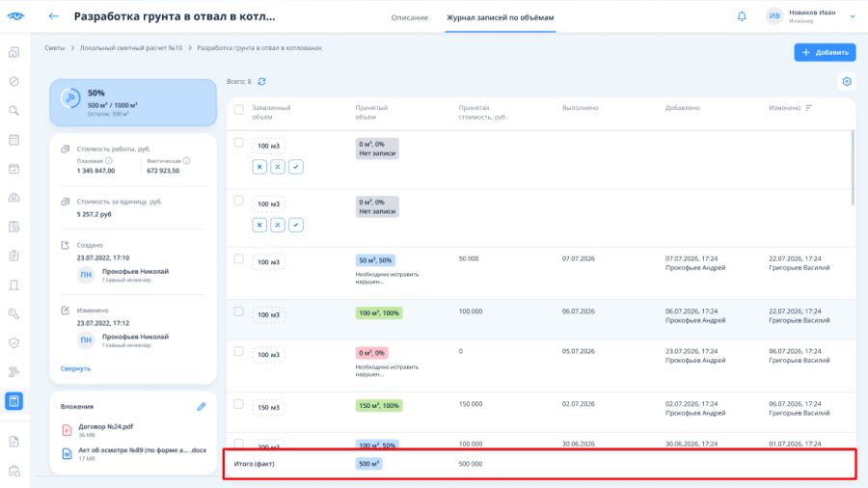Click the Заявленный объём column header

[271, 112]
